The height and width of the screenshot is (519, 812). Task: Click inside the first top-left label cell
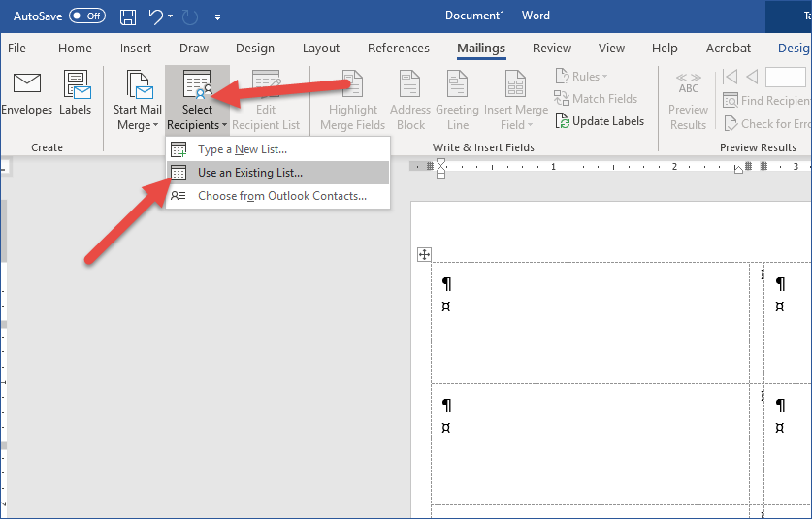(591, 323)
